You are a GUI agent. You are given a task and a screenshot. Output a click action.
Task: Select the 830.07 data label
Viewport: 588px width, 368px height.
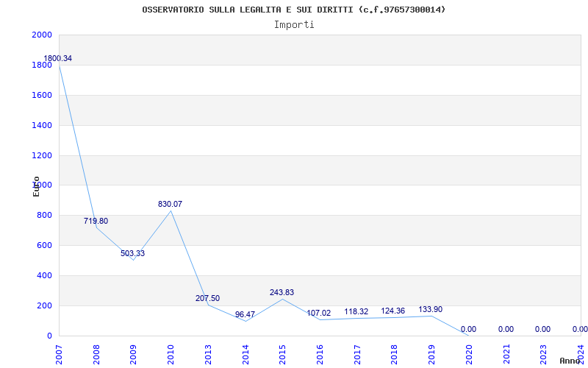pyautogui.click(x=170, y=205)
